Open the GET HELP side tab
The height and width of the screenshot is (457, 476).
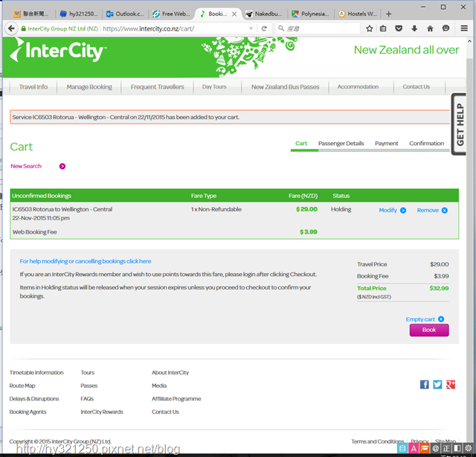pyautogui.click(x=460, y=124)
